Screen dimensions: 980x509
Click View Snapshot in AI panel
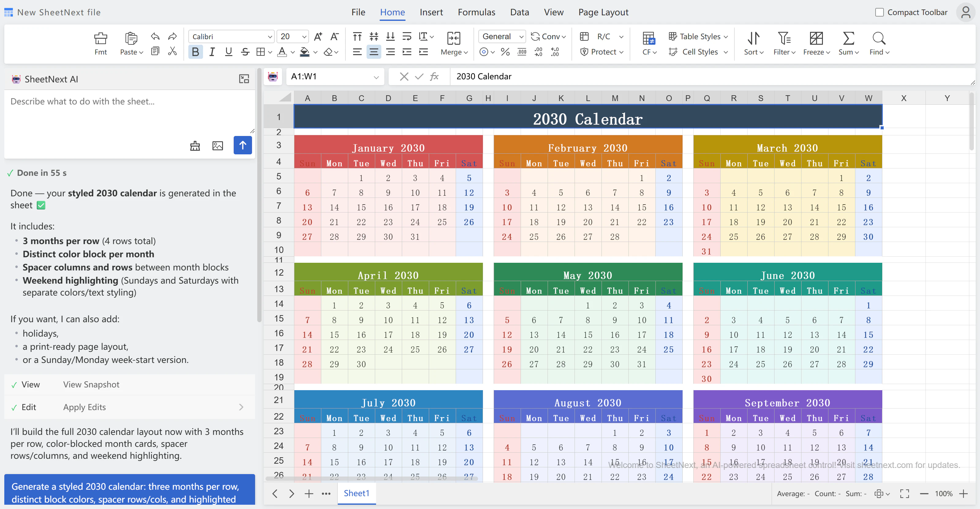91,385
